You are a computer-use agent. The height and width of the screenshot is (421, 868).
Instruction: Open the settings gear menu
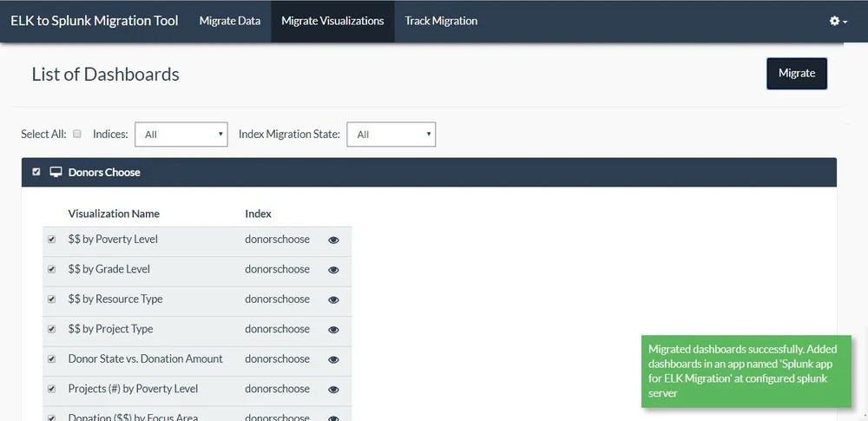[838, 21]
